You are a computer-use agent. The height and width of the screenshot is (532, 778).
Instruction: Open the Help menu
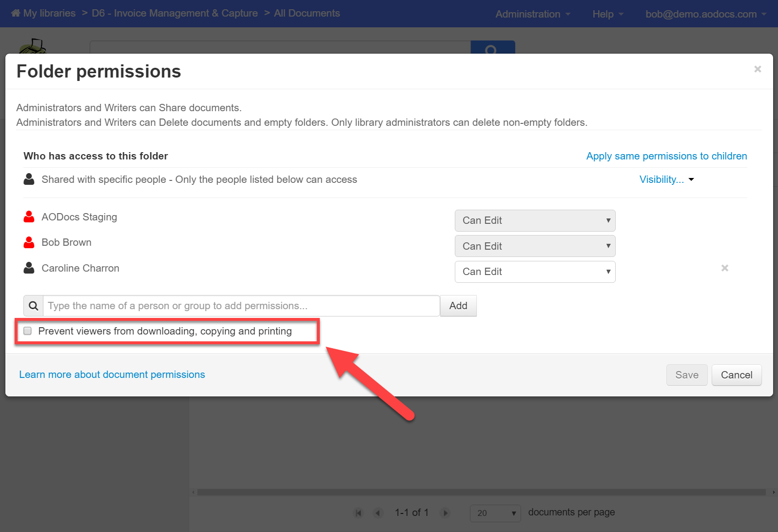[x=608, y=14]
